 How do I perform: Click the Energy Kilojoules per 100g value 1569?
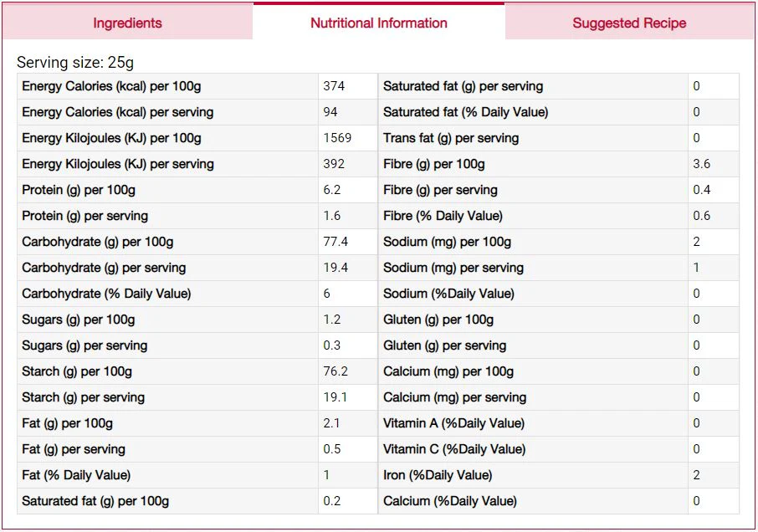click(x=337, y=138)
